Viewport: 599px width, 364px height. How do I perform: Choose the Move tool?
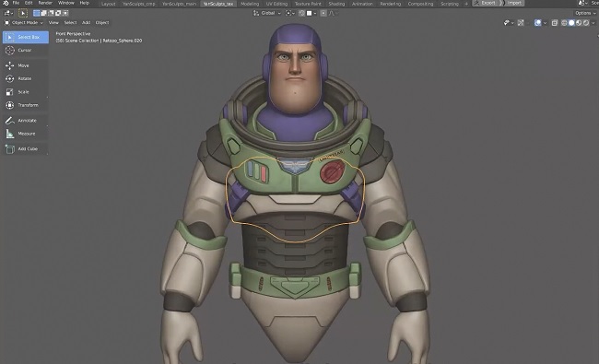pos(26,65)
